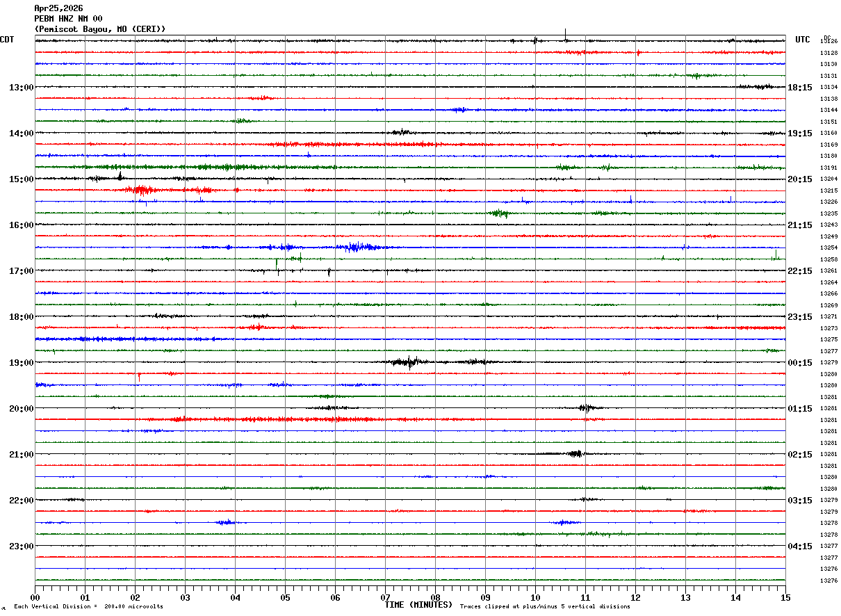Click the "17:00" CDT time label
The height and width of the screenshot is (616, 841).
22,271
